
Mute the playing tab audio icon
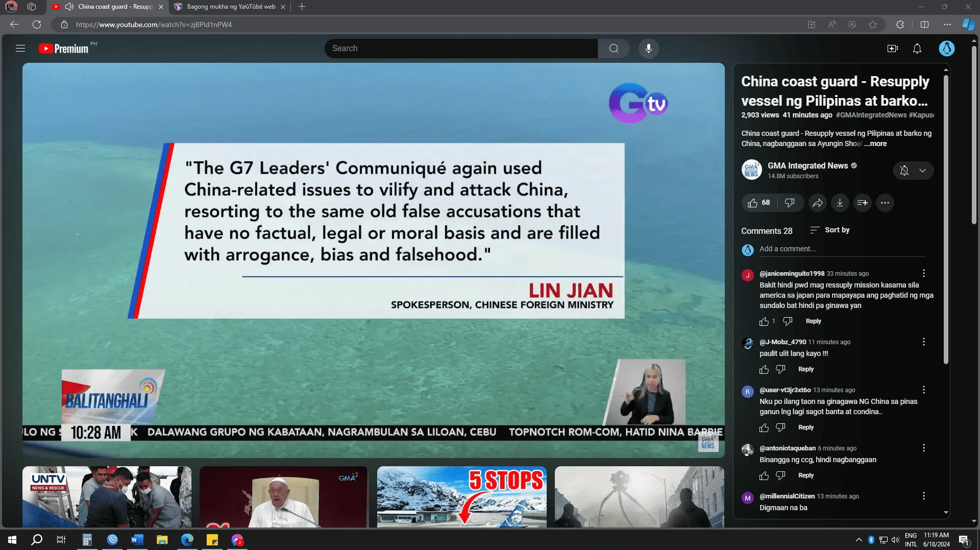pyautogui.click(x=69, y=7)
